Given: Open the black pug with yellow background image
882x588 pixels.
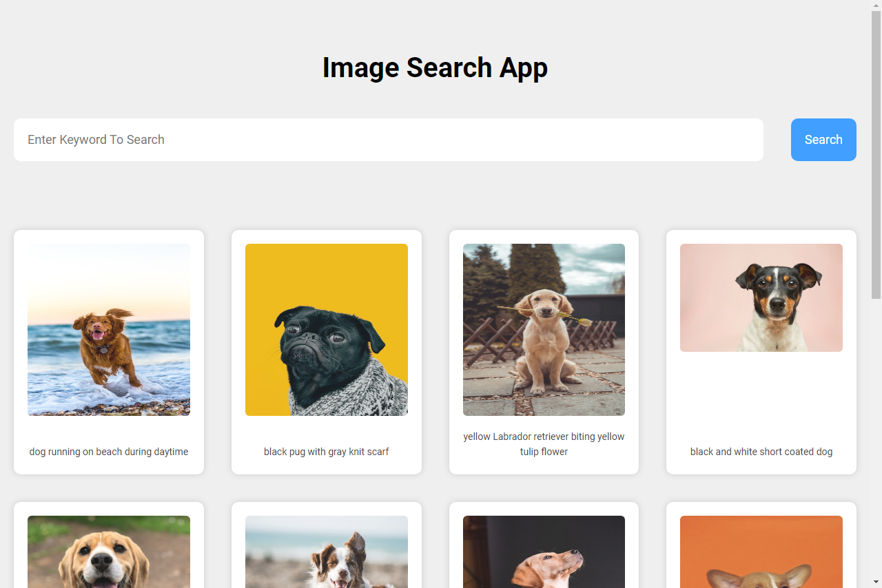Looking at the screenshot, I should point(326,329).
